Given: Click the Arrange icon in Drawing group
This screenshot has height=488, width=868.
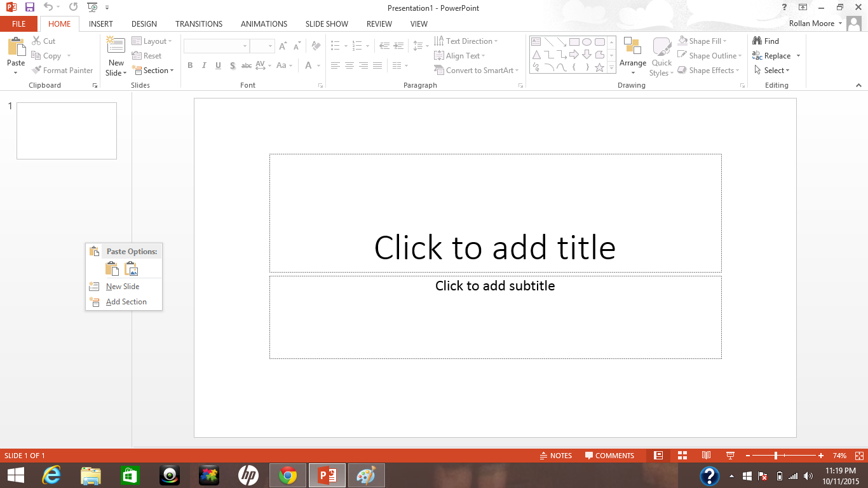Looking at the screenshot, I should tap(632, 47).
